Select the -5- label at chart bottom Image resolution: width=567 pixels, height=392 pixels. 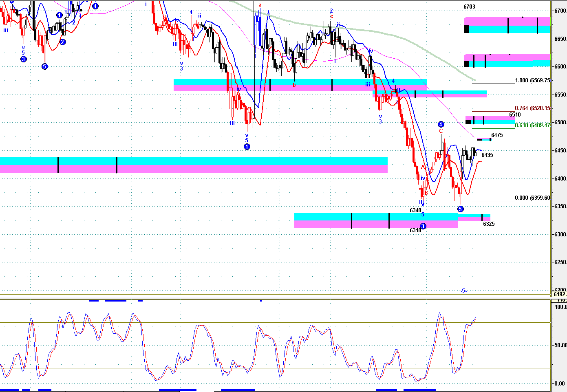tap(463, 291)
